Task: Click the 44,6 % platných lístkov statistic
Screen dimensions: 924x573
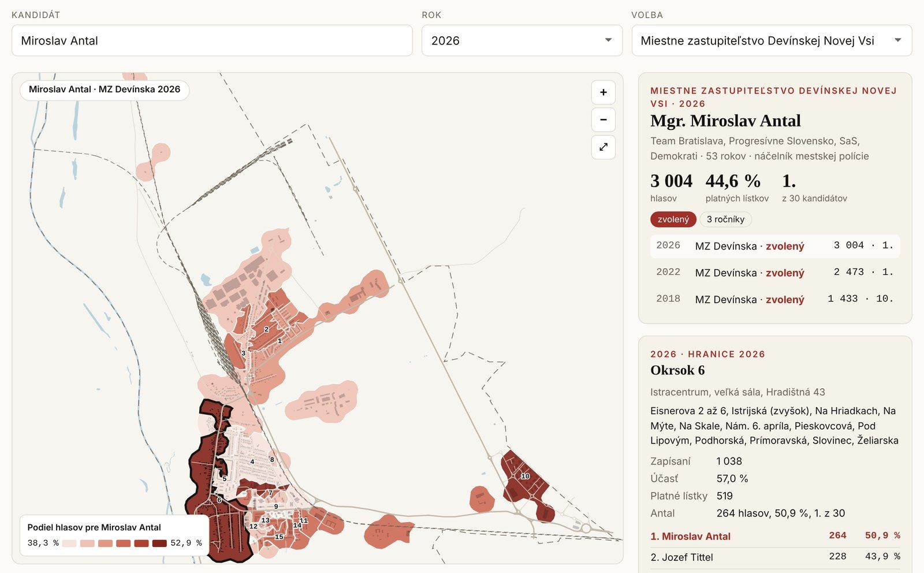Action: coord(737,188)
